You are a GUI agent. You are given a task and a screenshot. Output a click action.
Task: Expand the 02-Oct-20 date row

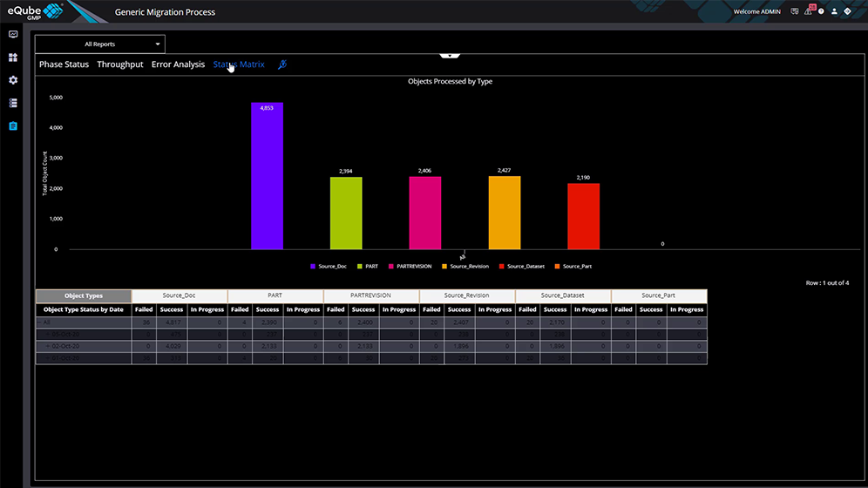[x=49, y=346]
